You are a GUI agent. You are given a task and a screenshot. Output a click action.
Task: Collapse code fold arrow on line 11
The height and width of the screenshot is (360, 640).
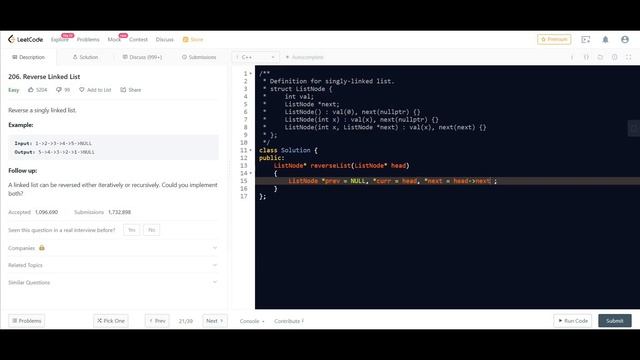[251, 150]
